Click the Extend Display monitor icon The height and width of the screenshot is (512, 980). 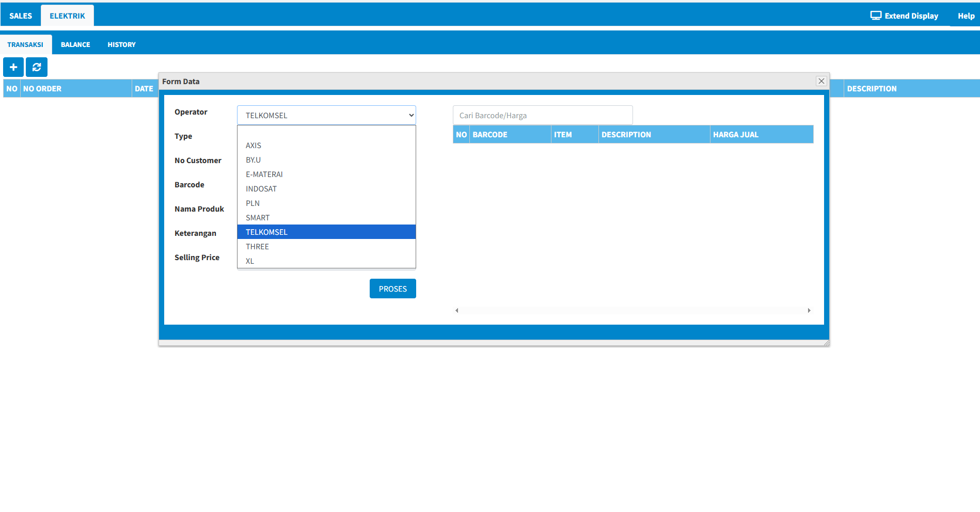click(x=876, y=15)
